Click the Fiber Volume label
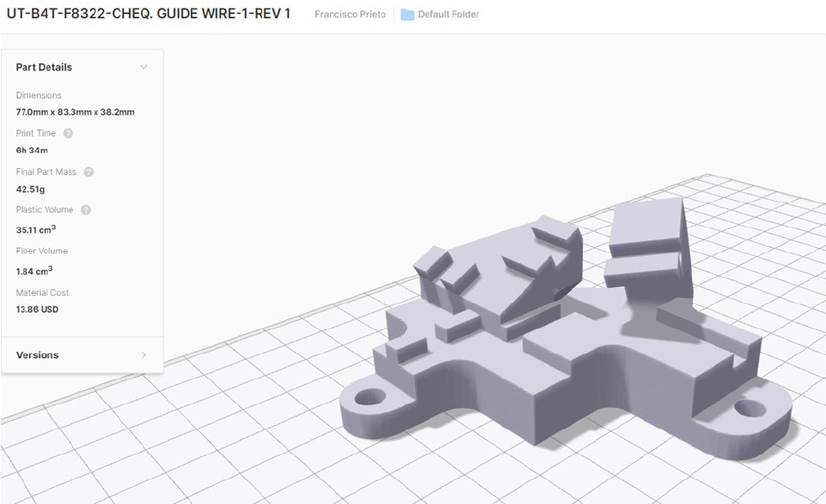826x504 pixels. [42, 250]
